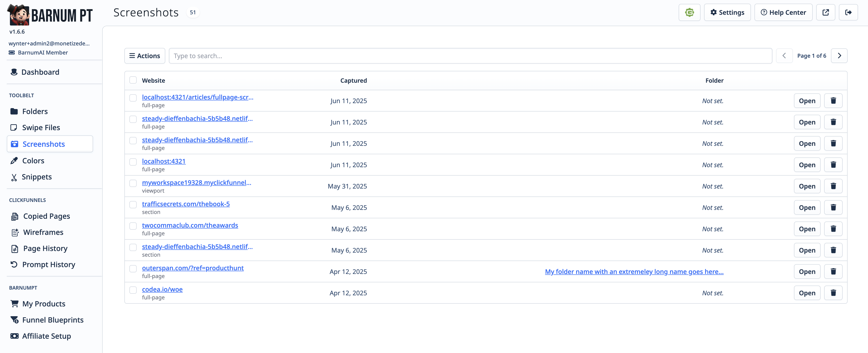
Task: Click the long folder name link
Action: click(634, 271)
